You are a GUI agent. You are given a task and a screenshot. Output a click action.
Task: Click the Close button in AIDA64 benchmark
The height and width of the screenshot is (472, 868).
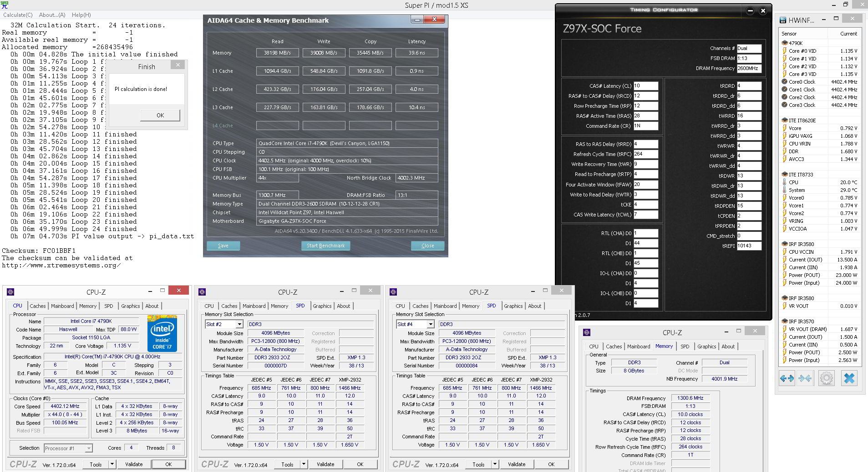(x=427, y=246)
